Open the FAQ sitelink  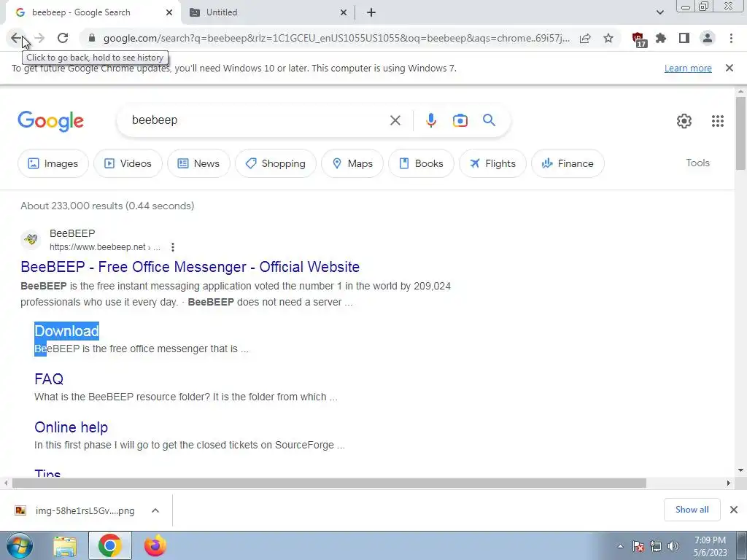49,379
